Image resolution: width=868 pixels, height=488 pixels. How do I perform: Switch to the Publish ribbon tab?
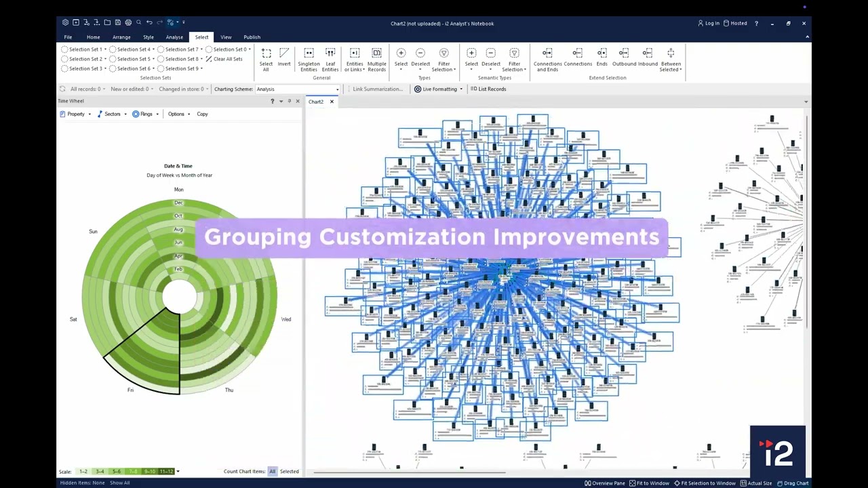click(252, 37)
